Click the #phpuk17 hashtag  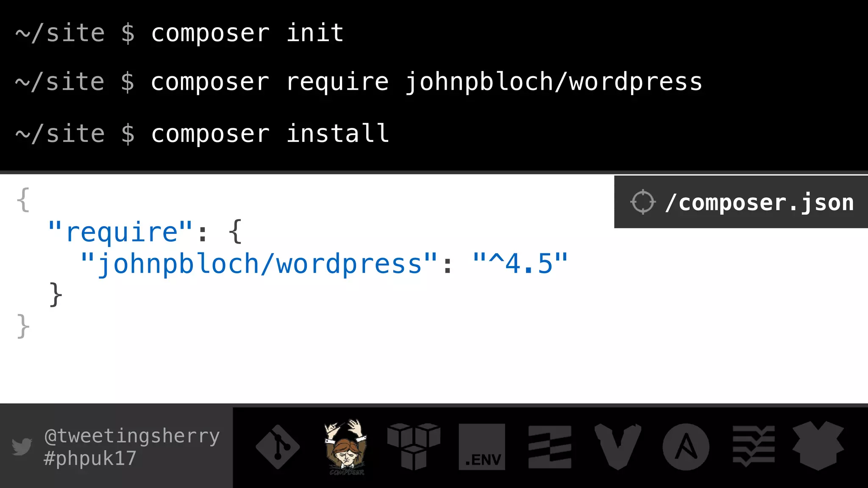[90, 458]
